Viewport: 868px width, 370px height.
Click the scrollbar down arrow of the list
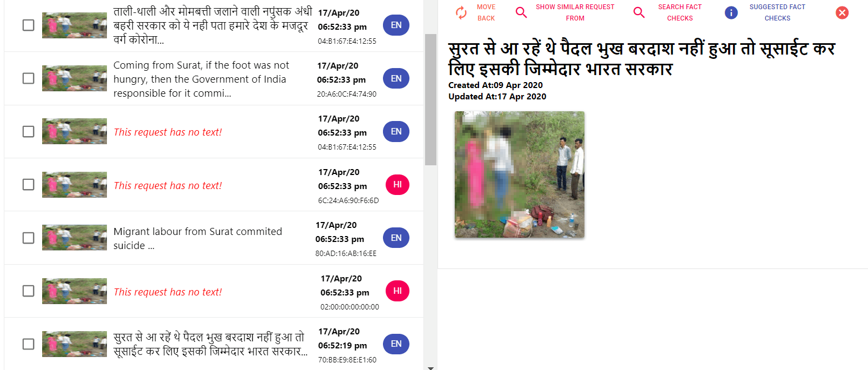[430, 367]
